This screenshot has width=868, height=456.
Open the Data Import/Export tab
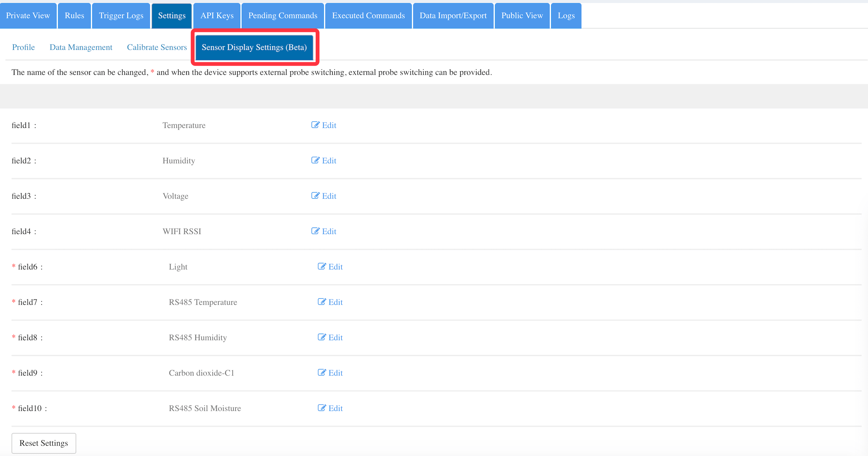coord(453,16)
